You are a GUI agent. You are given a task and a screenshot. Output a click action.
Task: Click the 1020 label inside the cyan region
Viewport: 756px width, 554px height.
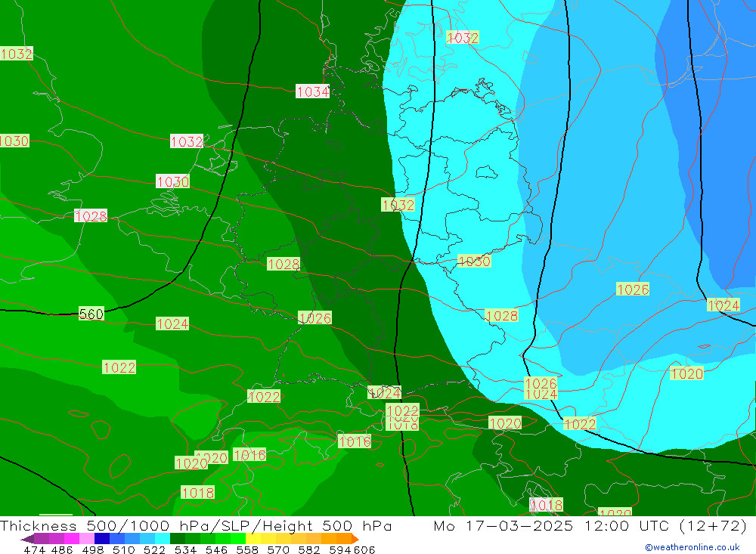686,373
